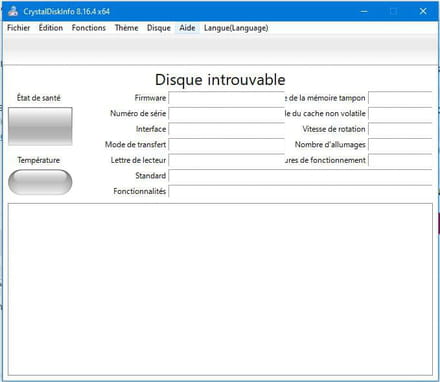The image size is (440, 382).
Task: Minimize the CrystalDiskInfo window
Action: click(364, 11)
